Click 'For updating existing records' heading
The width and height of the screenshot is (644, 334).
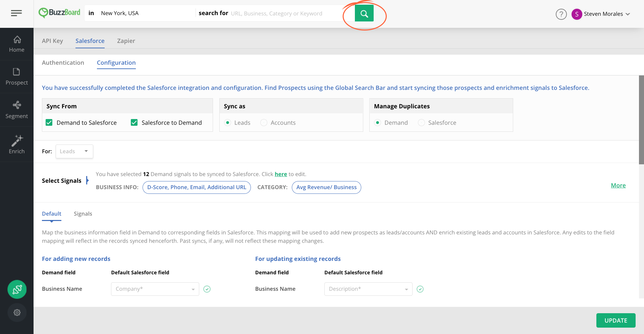coord(298,259)
